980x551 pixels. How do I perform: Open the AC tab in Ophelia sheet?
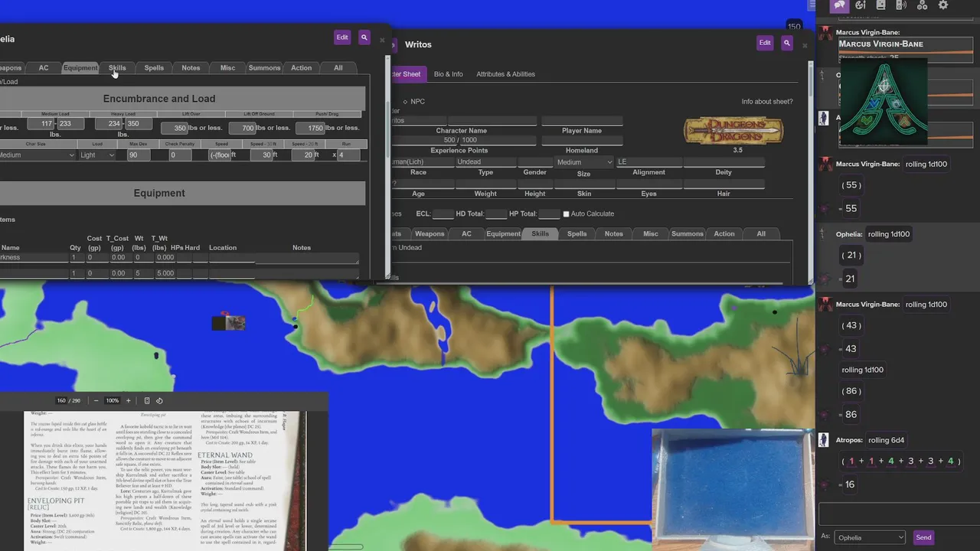tap(44, 68)
